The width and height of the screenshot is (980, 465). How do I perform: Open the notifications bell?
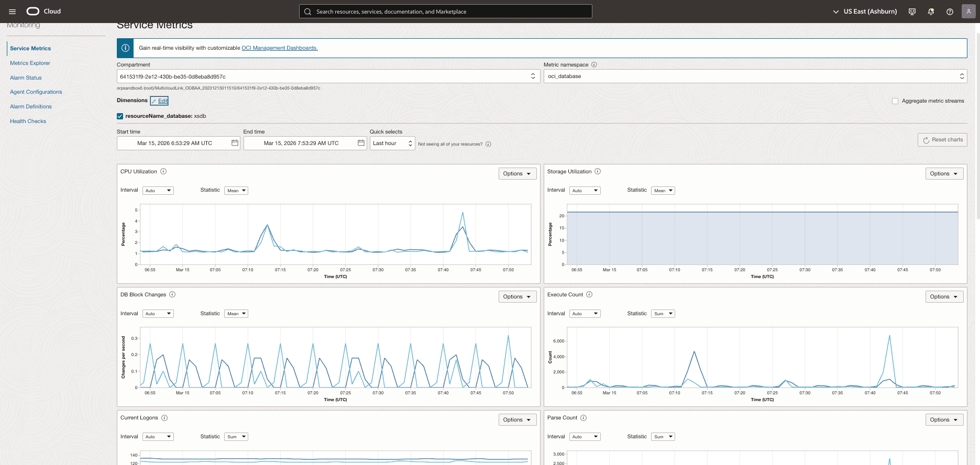click(931, 12)
